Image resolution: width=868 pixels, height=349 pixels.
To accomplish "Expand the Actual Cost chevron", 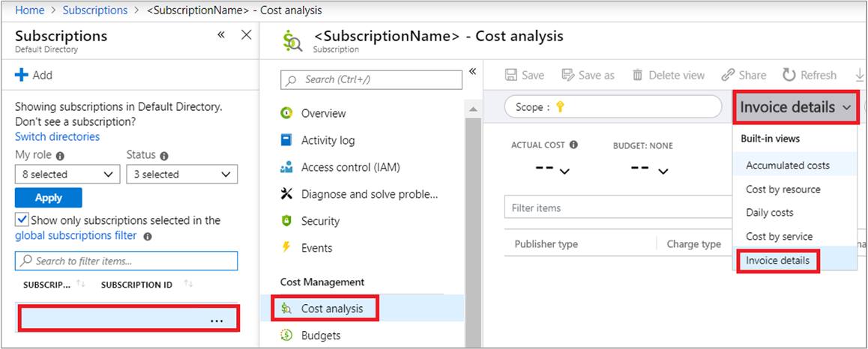I will click(x=564, y=172).
